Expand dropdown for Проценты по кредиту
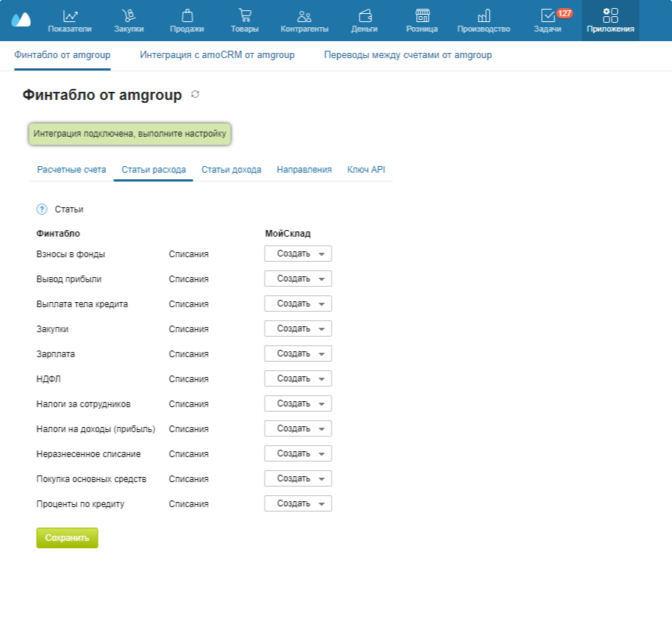Image resolution: width=672 pixels, height=621 pixels. pyautogui.click(x=298, y=503)
